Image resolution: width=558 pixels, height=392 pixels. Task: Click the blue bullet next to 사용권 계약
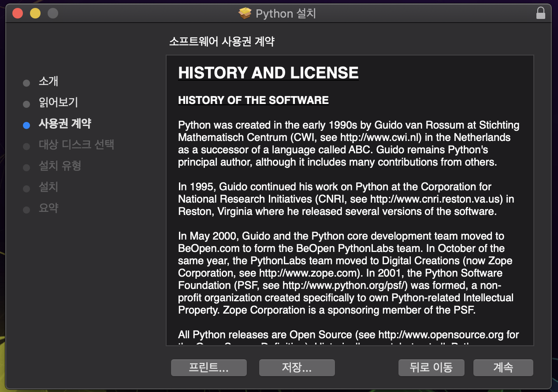coord(26,126)
